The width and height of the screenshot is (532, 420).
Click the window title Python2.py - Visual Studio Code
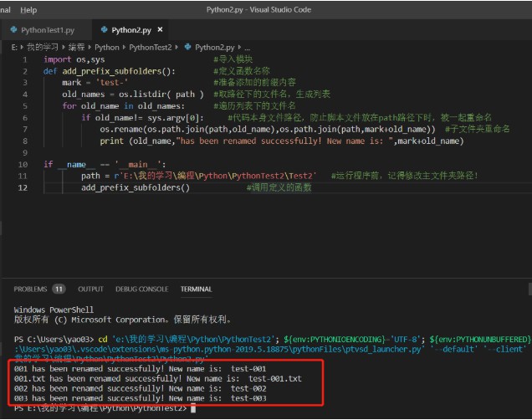pyautogui.click(x=258, y=10)
